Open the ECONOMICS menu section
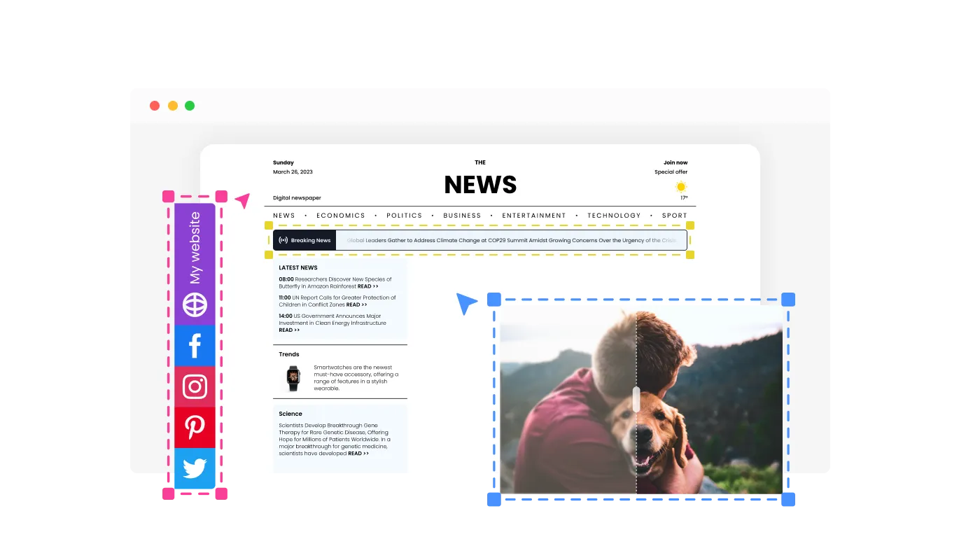Screen dimensions: 959x560 coord(340,216)
